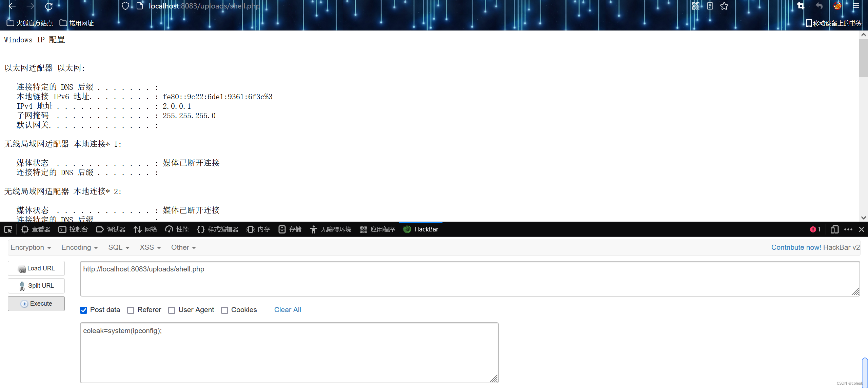Open the reader view icon
The image size is (868, 388).
[710, 6]
